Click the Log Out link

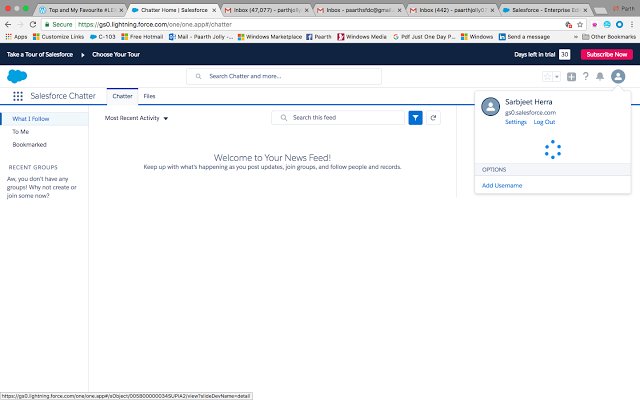coord(544,122)
